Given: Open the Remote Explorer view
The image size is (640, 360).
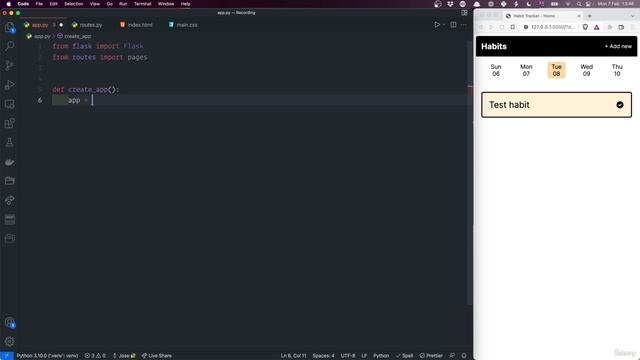Looking at the screenshot, I should 9,104.
